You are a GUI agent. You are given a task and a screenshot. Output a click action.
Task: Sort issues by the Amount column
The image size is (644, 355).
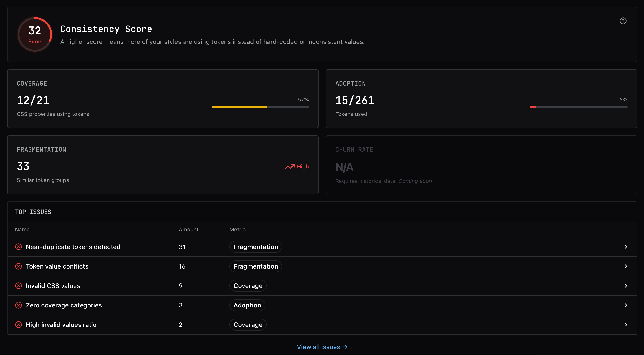[188, 229]
